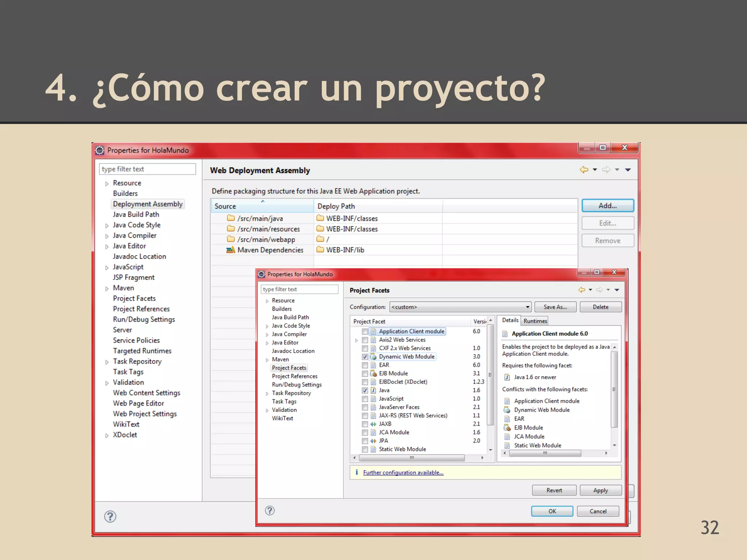The width and height of the screenshot is (747, 560).
Task: Open Configuration <custom> dropdown
Action: tap(460, 307)
